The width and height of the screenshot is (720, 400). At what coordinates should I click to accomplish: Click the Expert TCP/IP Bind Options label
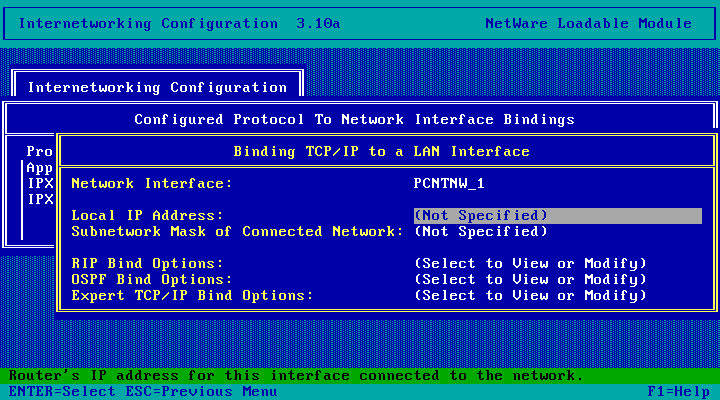[x=192, y=296]
